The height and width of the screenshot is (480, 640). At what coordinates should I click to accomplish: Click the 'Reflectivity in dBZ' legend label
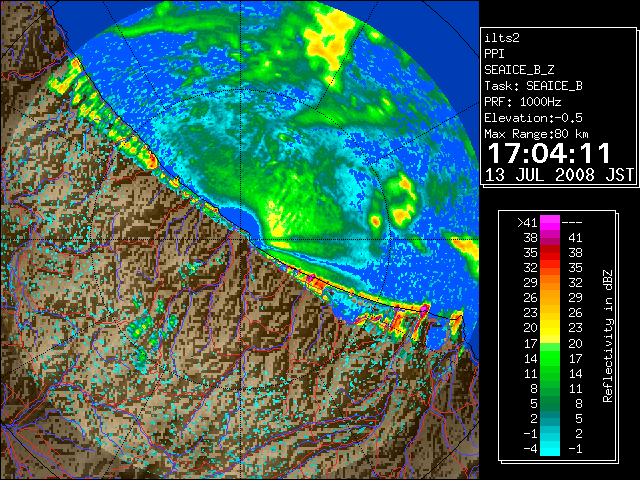pyautogui.click(x=608, y=336)
